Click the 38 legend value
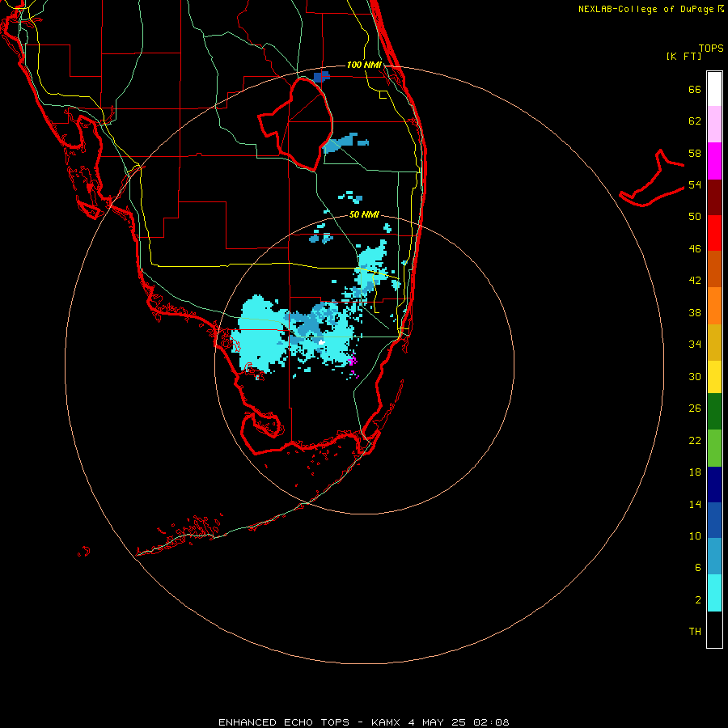Screen dimensions: 728x728 click(695, 312)
